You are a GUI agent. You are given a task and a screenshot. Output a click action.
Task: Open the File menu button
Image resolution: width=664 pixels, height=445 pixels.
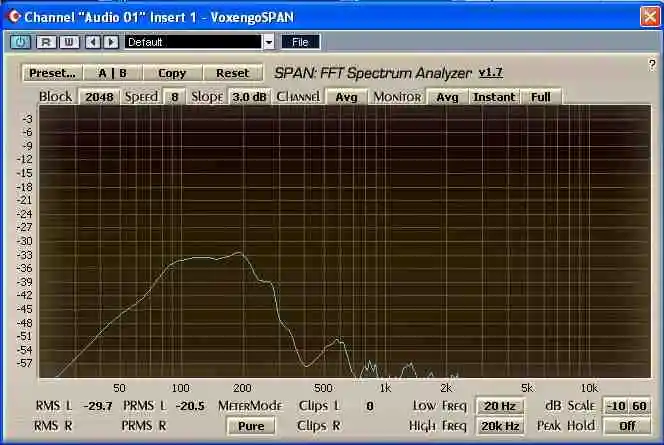click(x=300, y=42)
